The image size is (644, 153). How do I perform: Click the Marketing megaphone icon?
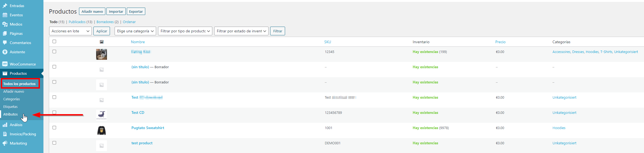(x=5, y=143)
